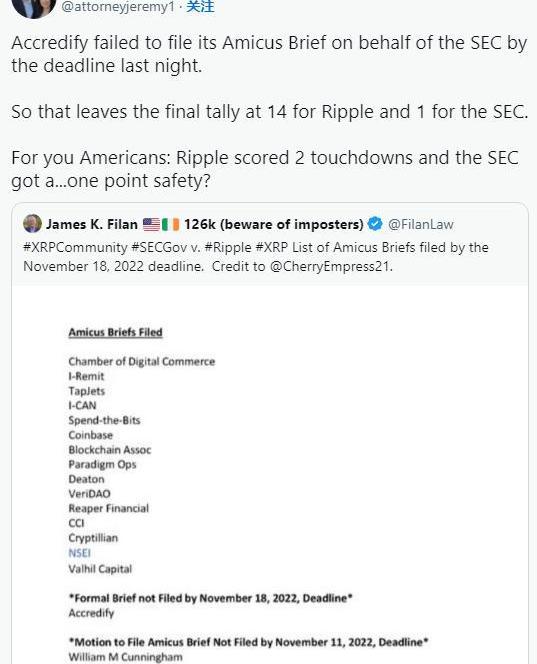This screenshot has height=664, width=537.
Task: Click the blue NSEI link in list
Action: coord(80,553)
